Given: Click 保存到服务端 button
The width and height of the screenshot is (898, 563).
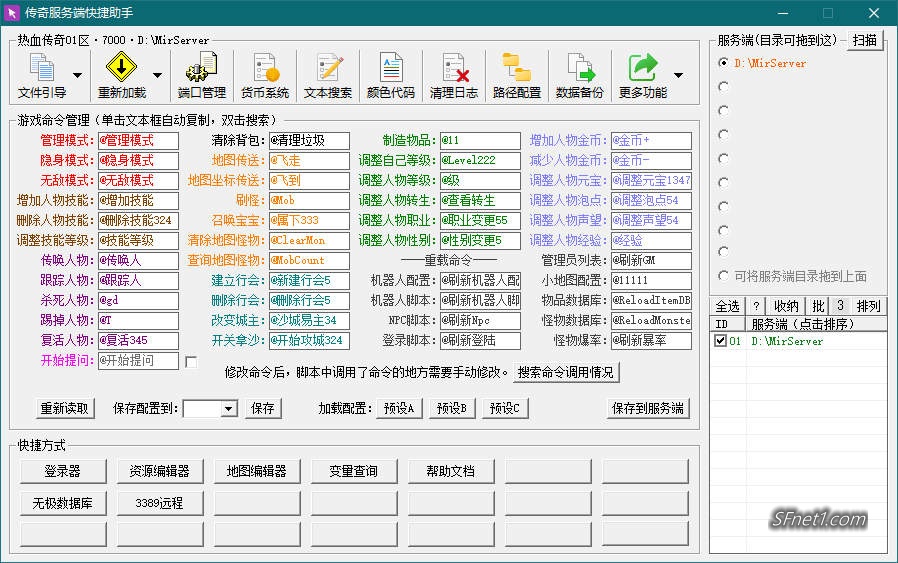Looking at the screenshot, I should click(x=648, y=408).
